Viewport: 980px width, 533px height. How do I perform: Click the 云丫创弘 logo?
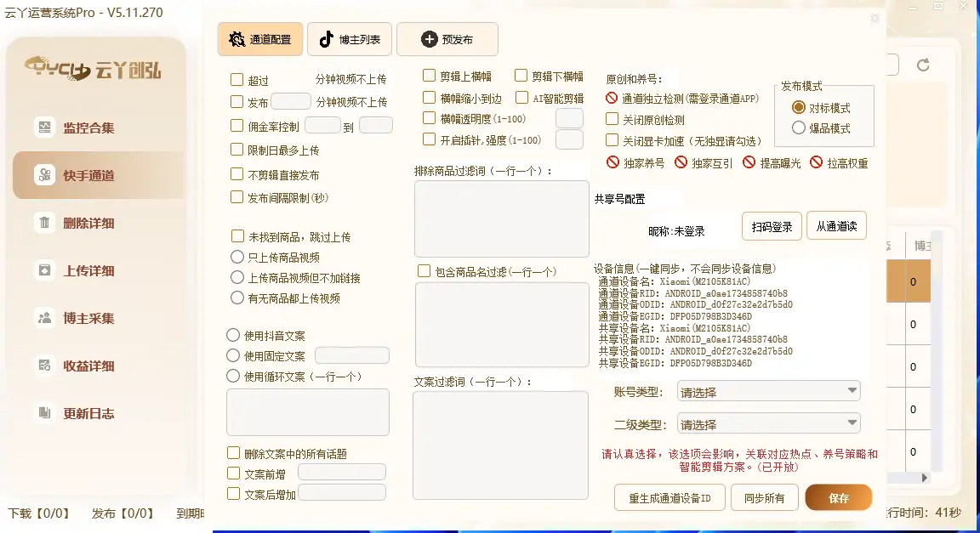[x=93, y=69]
